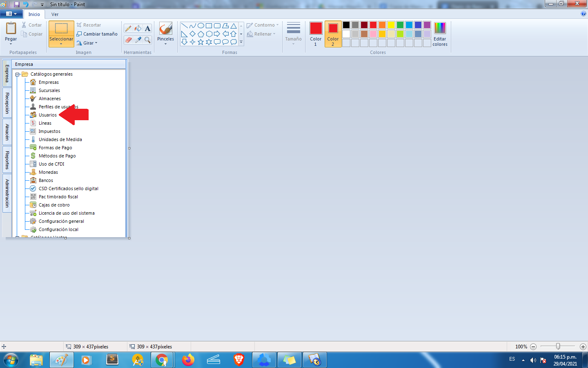
Task: Choose the Down arrow shape
Action: pos(185,42)
